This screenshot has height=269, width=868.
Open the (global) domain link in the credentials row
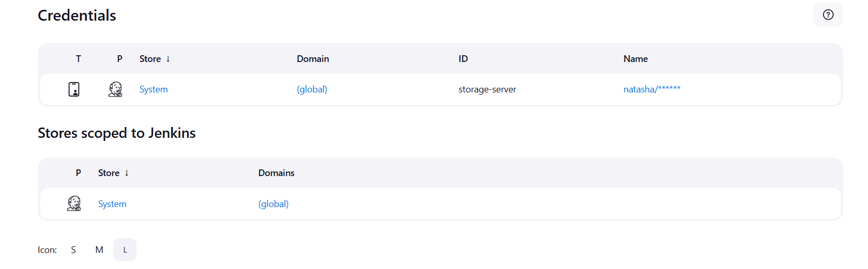(312, 89)
